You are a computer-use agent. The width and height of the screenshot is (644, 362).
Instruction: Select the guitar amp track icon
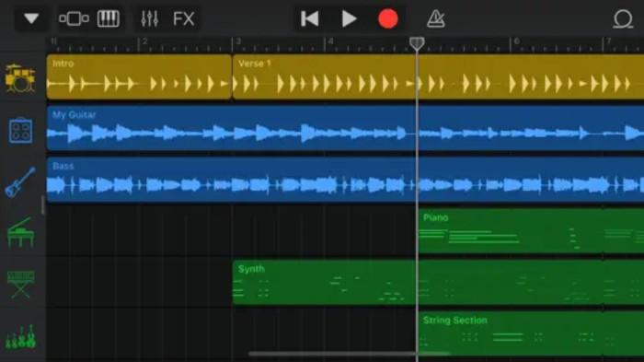[x=20, y=131]
